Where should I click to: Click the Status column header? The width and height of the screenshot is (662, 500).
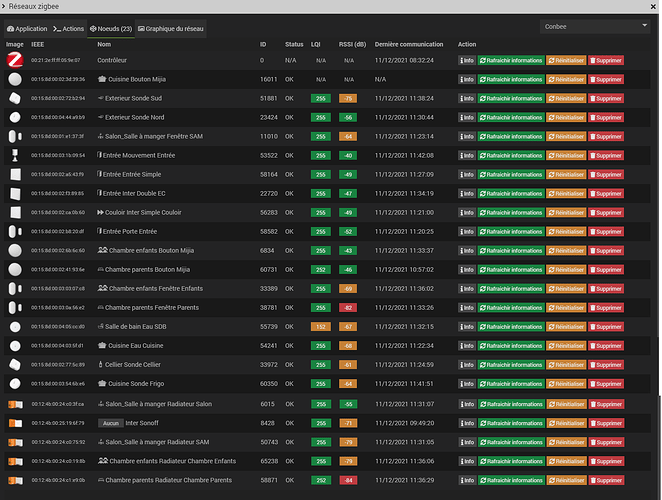click(x=294, y=44)
